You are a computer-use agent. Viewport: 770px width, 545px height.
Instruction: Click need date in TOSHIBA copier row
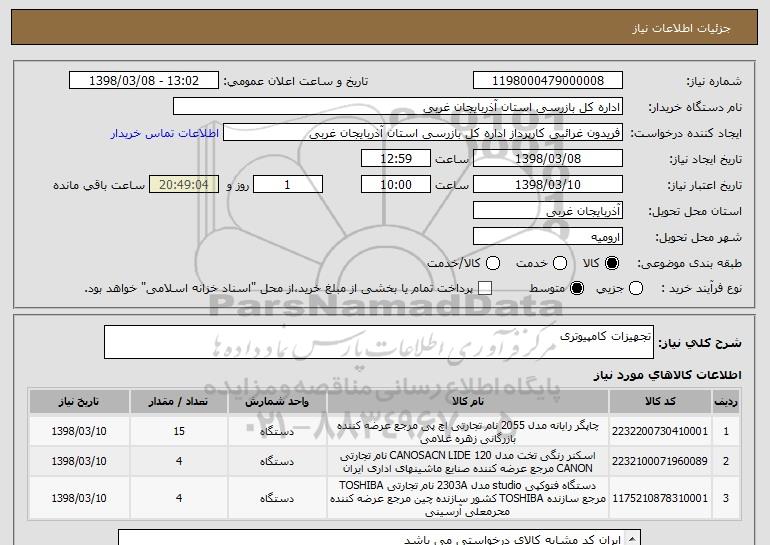coord(79,498)
